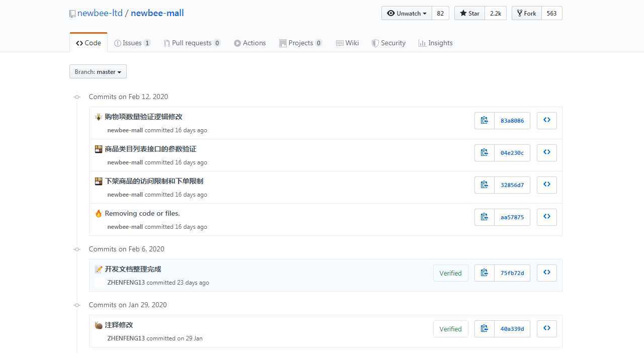Open commit hash 40a339d
This screenshot has height=353, width=644.
coord(512,329)
